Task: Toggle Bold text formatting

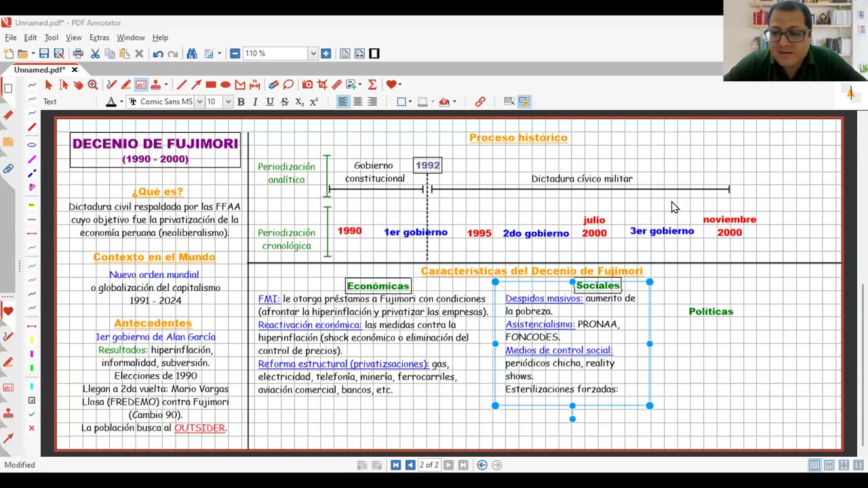Action: [x=241, y=102]
